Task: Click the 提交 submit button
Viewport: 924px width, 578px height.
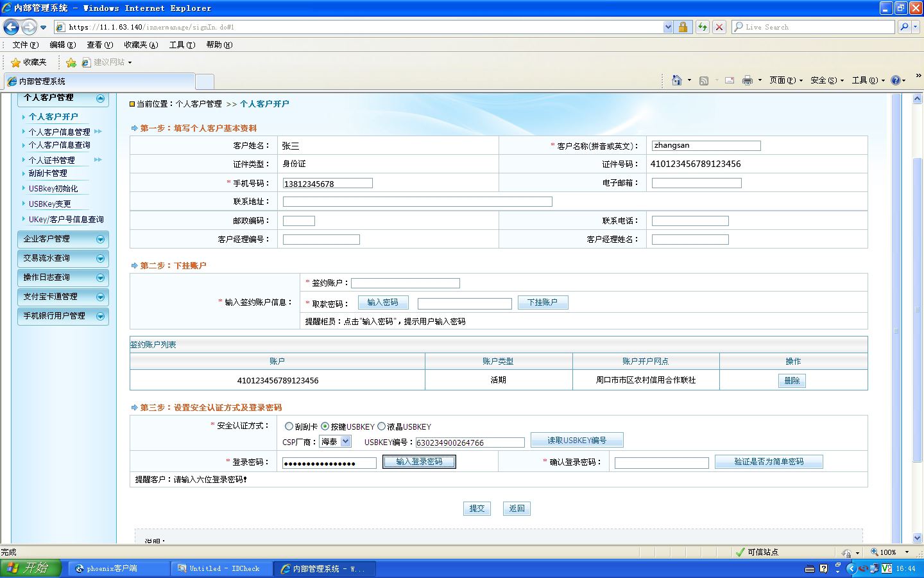Action: [477, 509]
